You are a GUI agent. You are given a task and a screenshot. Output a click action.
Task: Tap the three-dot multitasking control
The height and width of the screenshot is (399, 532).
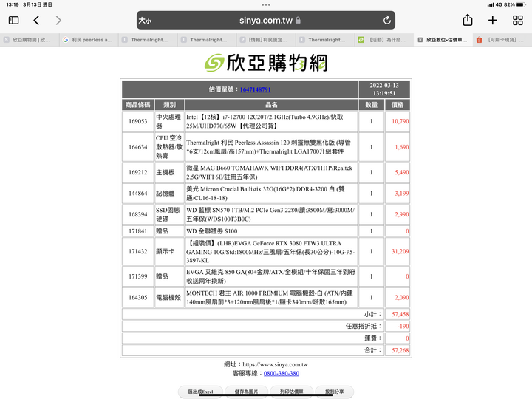coord(266,4)
